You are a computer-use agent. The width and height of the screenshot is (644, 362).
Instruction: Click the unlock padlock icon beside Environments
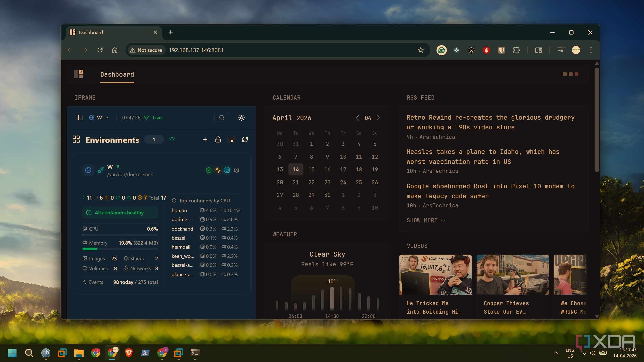point(218,139)
